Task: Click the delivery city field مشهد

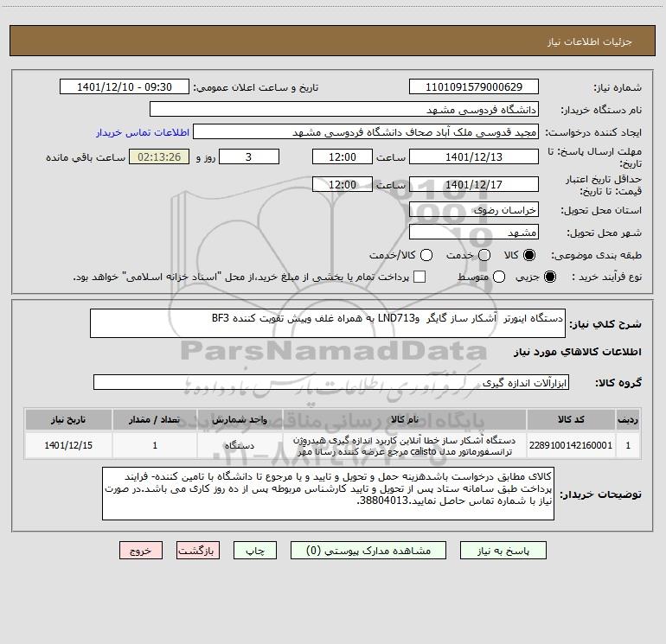Action: [x=474, y=233]
